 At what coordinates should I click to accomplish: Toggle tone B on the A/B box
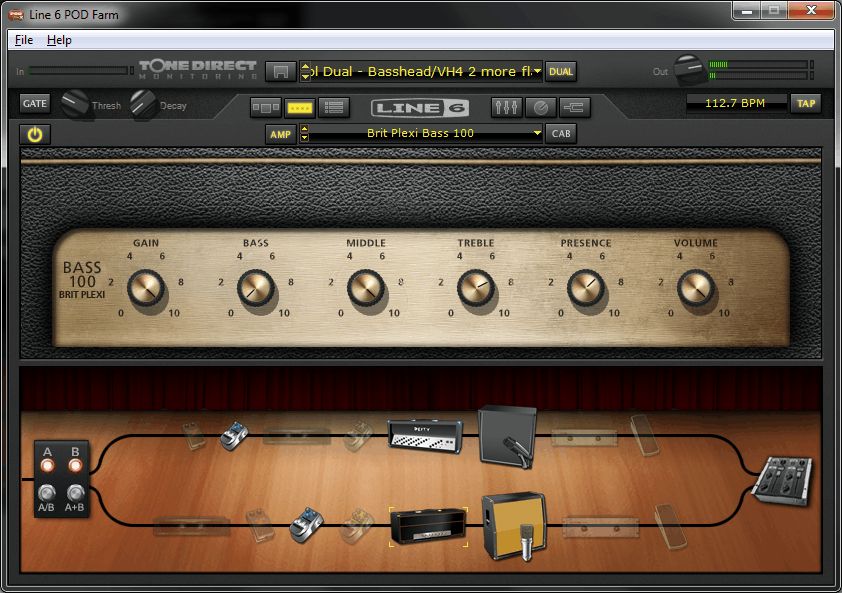[x=75, y=465]
